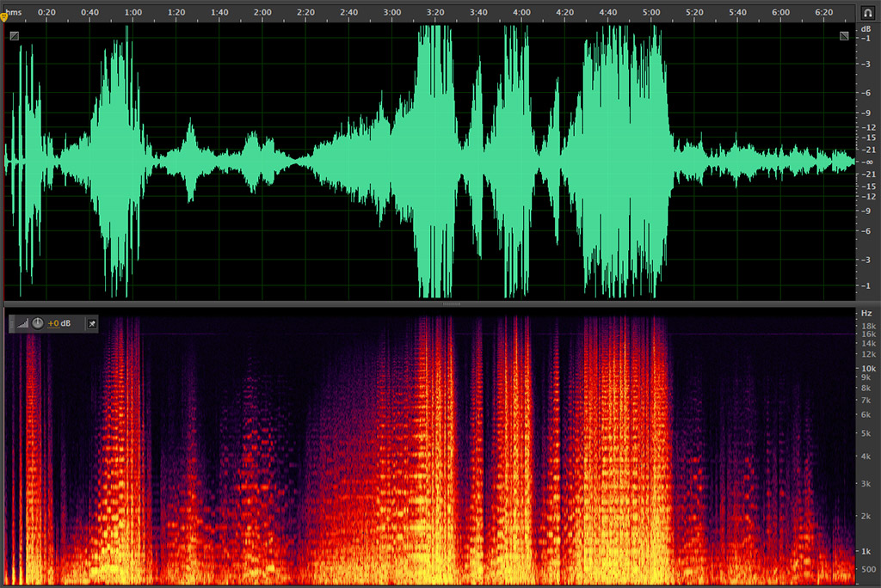This screenshot has height=588, width=881.
Task: Click the 10k mark on the frequency scale
Action: pos(869,369)
